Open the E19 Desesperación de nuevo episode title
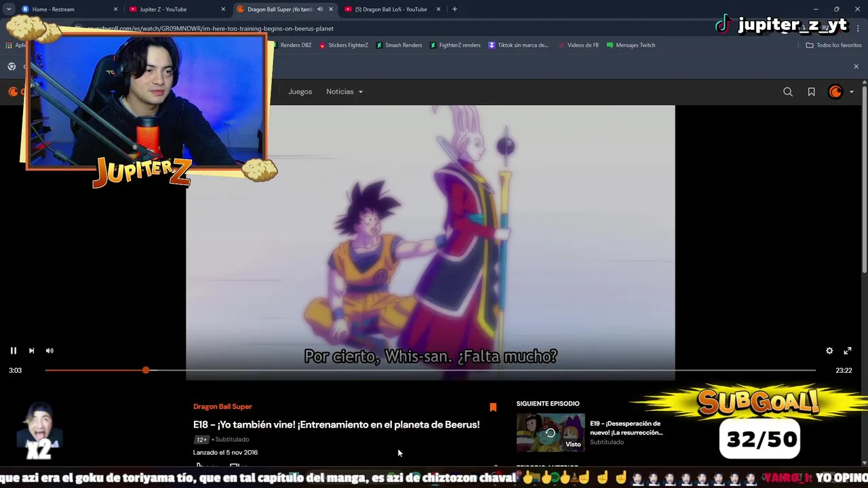The width and height of the screenshot is (868, 488). [x=626, y=428]
